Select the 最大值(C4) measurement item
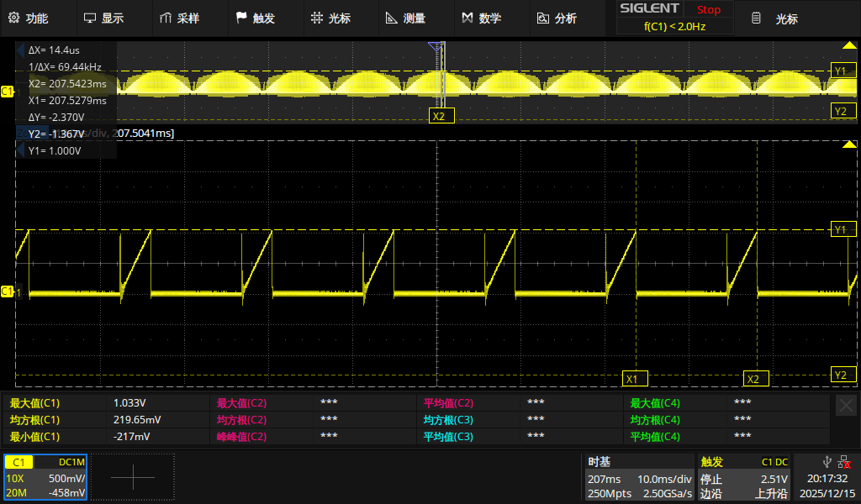The image size is (861, 504). click(x=655, y=403)
